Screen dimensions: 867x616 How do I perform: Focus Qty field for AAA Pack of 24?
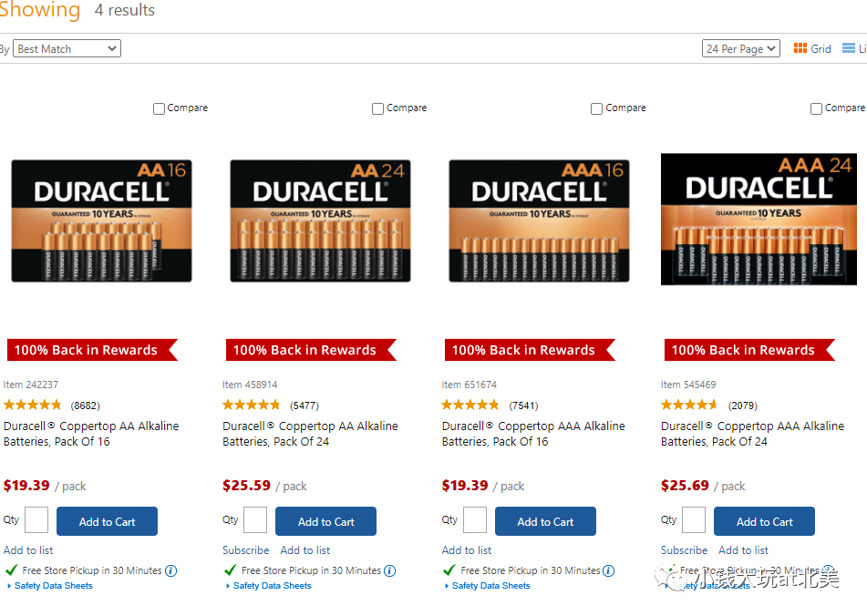694,520
